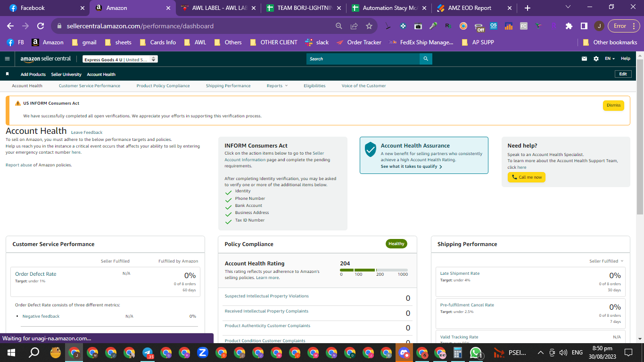Screen dimensions: 644x362
Task: Open the Customer Service Performance tab
Action: tap(90, 86)
